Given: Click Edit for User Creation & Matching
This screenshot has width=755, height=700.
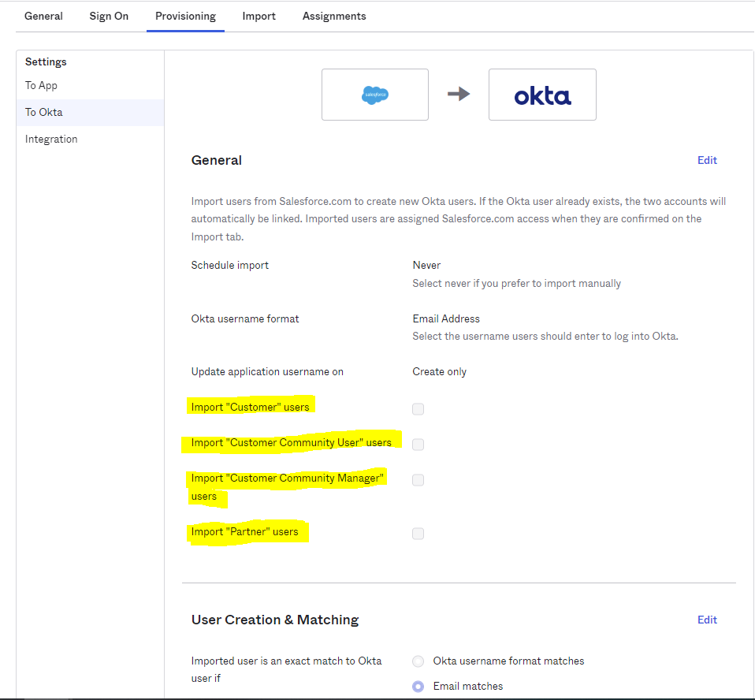Looking at the screenshot, I should (707, 620).
